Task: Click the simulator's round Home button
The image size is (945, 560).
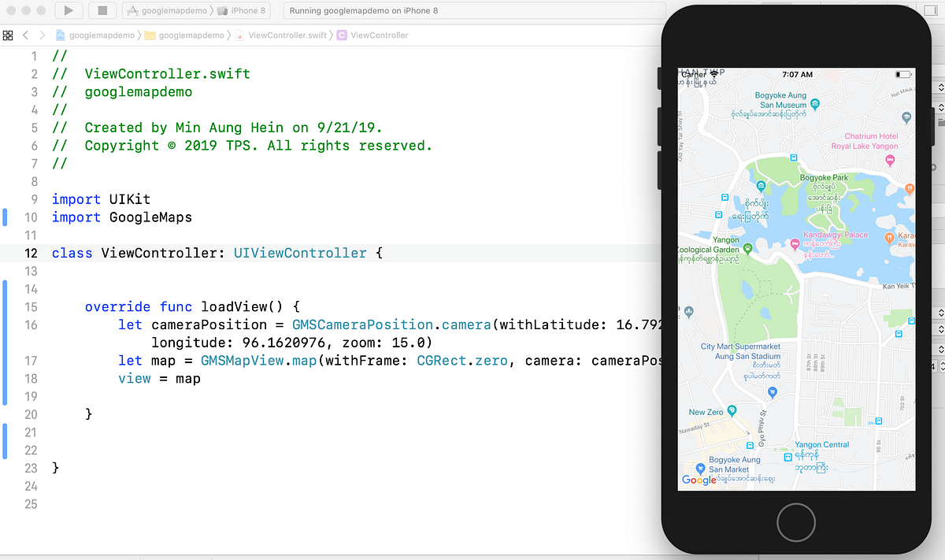Action: [796, 521]
